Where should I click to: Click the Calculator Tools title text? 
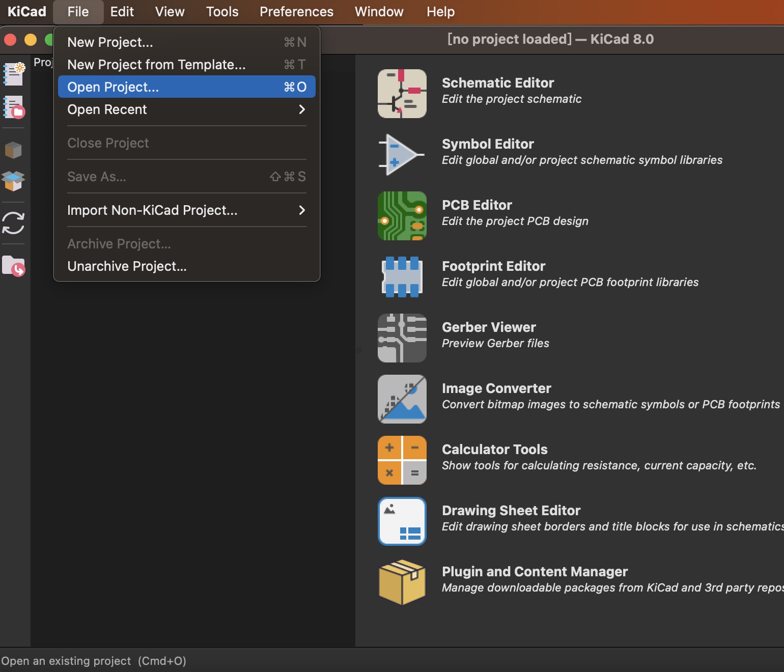tap(495, 449)
